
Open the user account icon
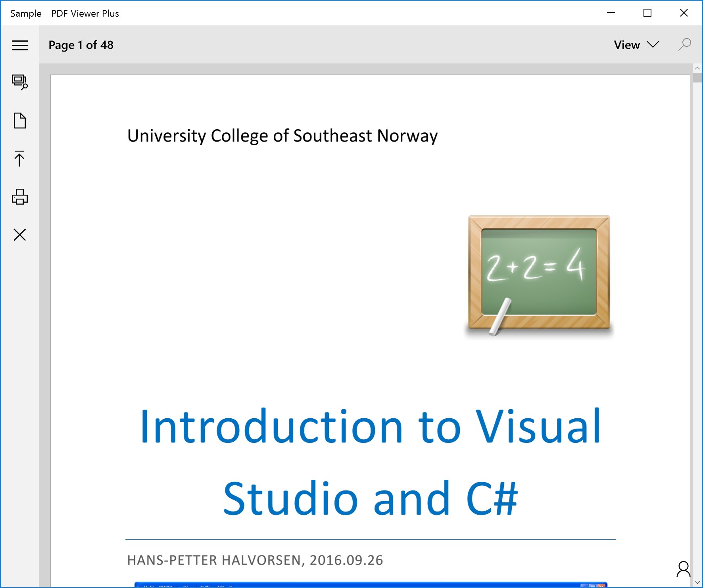coord(683,569)
